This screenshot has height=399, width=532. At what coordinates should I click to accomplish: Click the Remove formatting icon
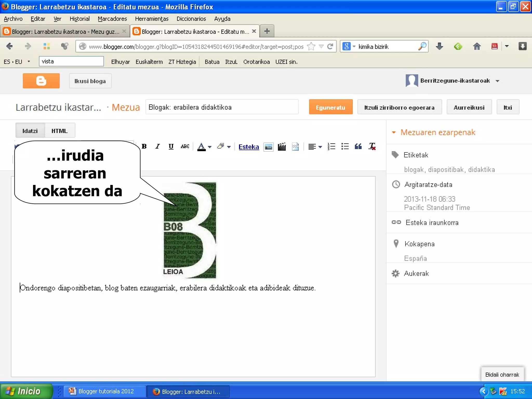(372, 147)
